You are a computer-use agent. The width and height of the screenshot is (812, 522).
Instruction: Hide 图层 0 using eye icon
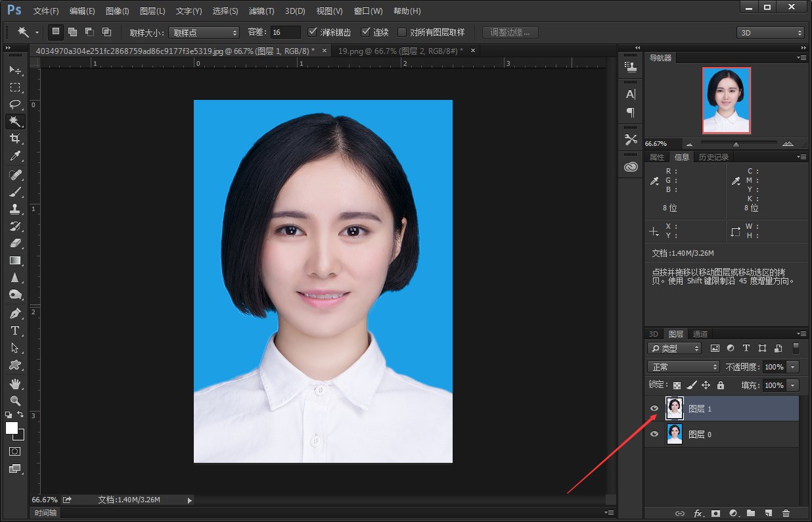click(654, 435)
